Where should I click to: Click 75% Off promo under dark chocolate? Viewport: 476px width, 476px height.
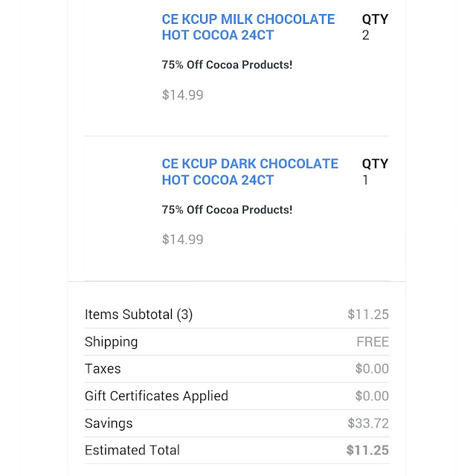coord(227,210)
